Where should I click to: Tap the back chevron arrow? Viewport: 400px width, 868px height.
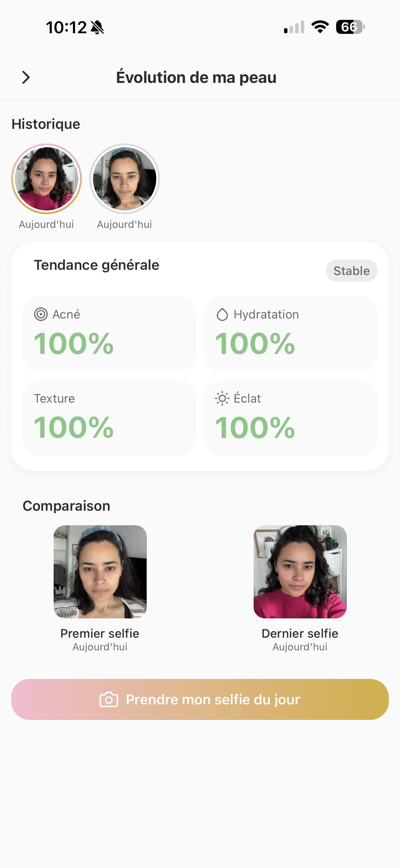click(x=26, y=78)
